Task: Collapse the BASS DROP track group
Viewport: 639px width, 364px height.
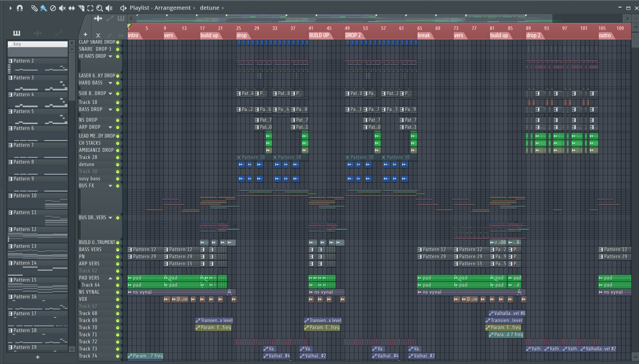Action: pyautogui.click(x=110, y=110)
